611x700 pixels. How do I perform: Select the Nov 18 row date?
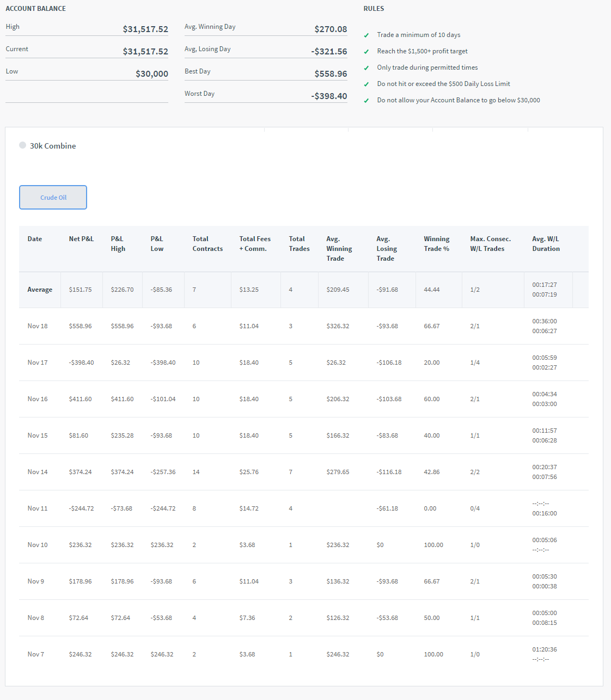[38, 326]
